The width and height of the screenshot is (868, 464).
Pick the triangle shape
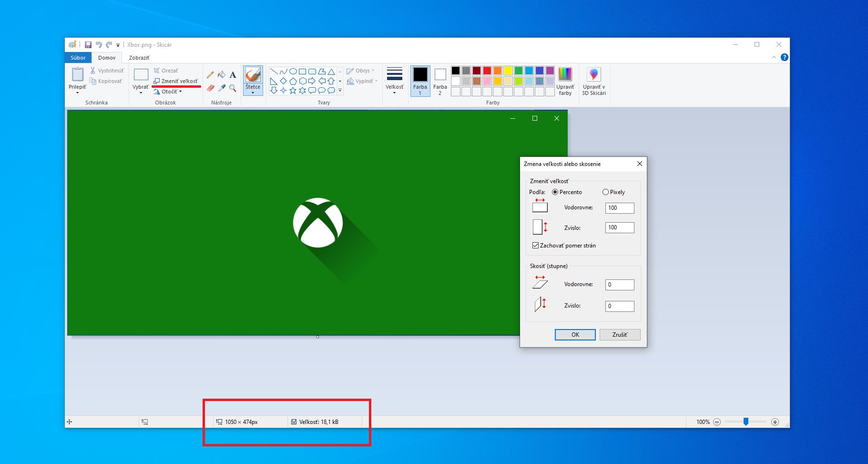[331, 72]
